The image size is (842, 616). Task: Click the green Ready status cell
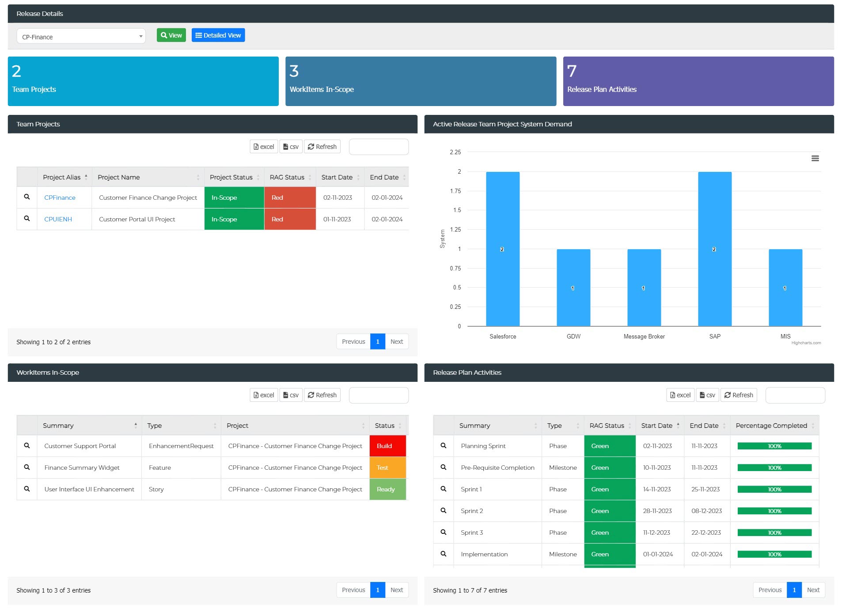pos(387,489)
